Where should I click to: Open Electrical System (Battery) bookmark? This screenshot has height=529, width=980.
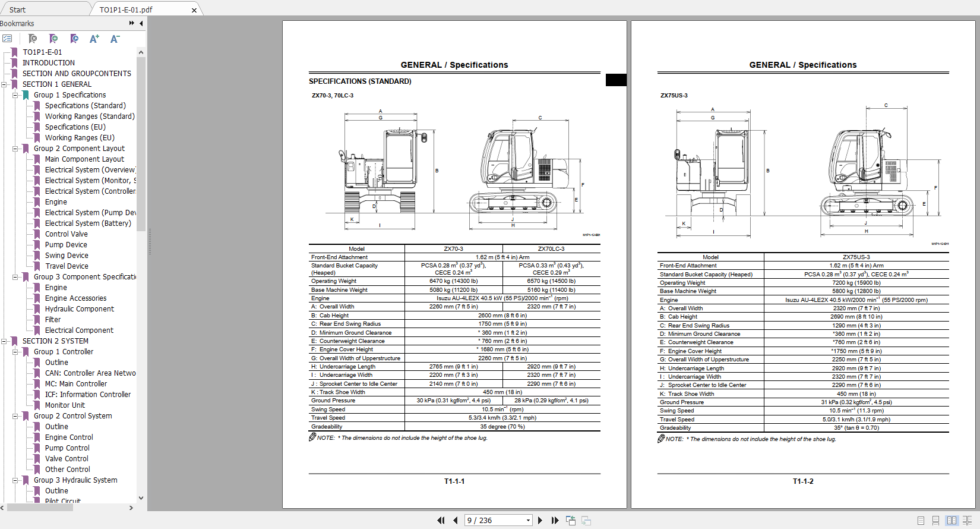tap(88, 223)
